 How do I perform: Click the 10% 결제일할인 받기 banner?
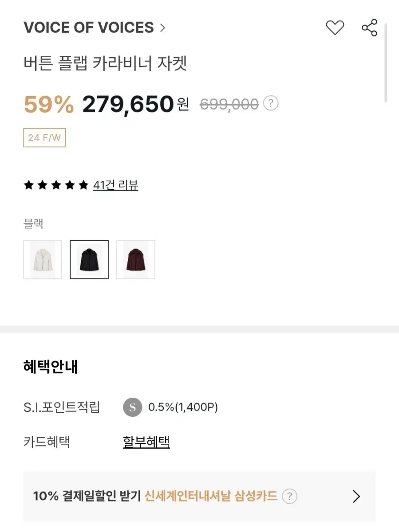199,497
